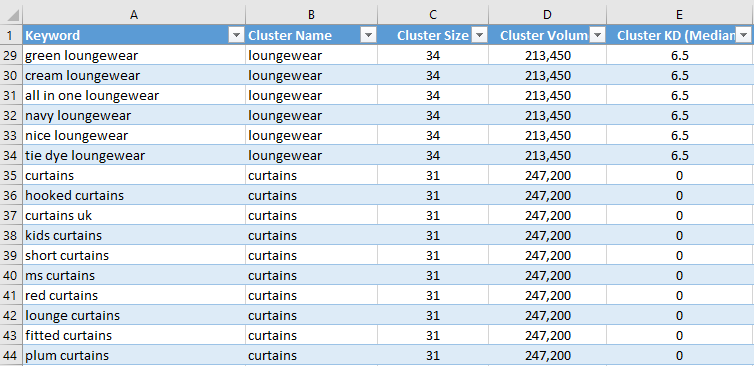The width and height of the screenshot is (754, 366).
Task: Select cell 'ms curtains'
Action: tap(134, 276)
